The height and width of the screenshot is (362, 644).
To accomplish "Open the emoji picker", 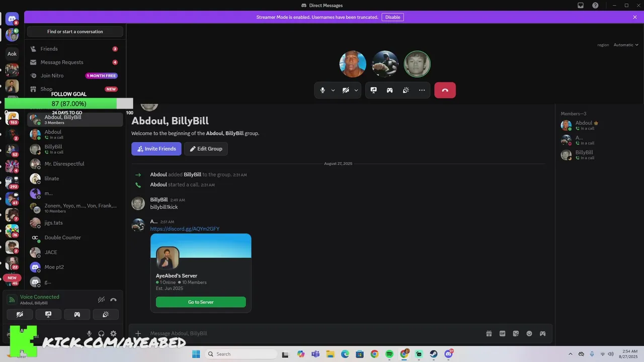I will point(529,333).
